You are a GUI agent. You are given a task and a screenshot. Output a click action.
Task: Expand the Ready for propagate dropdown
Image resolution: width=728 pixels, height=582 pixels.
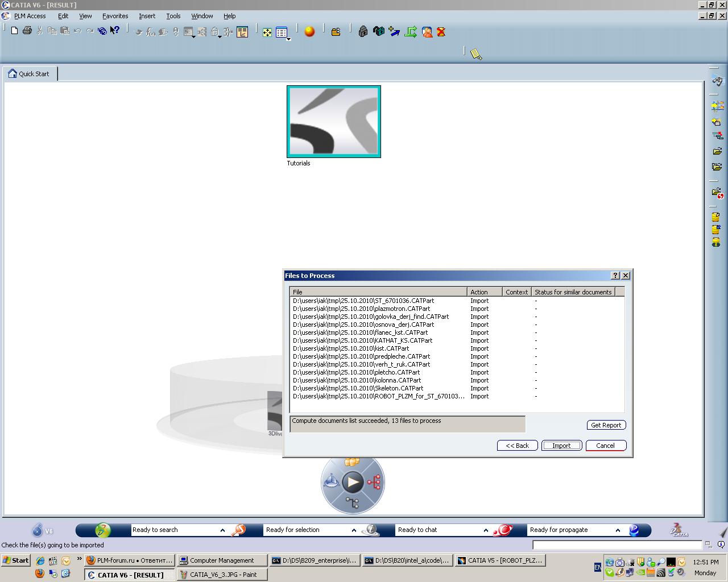tap(618, 530)
